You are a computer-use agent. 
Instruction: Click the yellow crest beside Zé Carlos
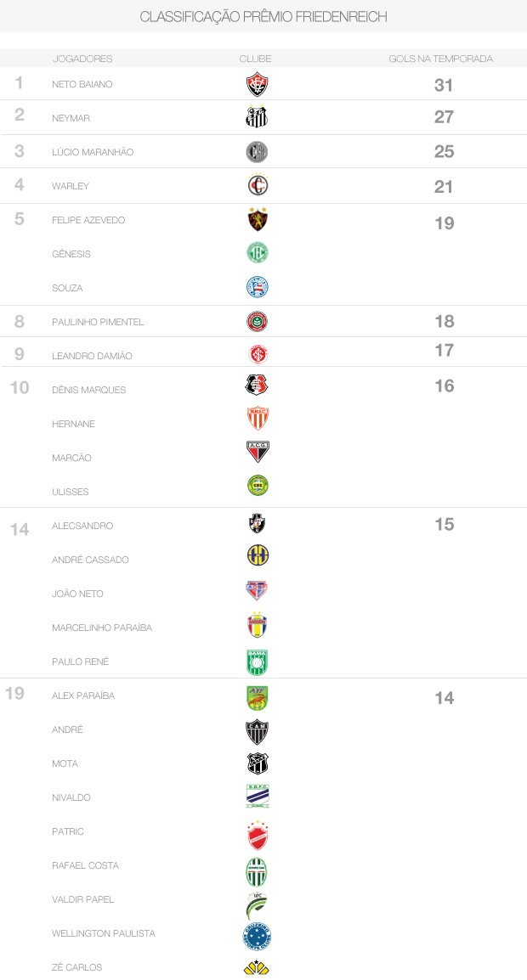coord(257,967)
